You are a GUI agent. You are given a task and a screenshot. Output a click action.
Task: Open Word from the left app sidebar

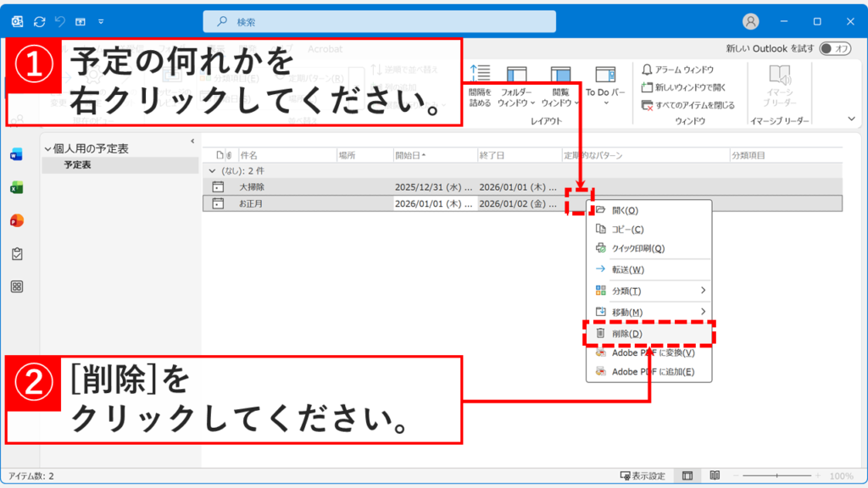tap(15, 155)
